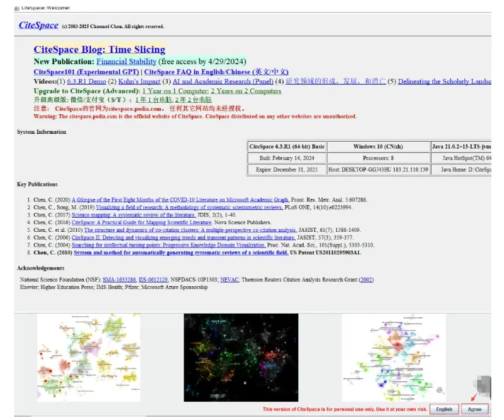Open CiteSpace: A Practical Guide link

coord(142,223)
